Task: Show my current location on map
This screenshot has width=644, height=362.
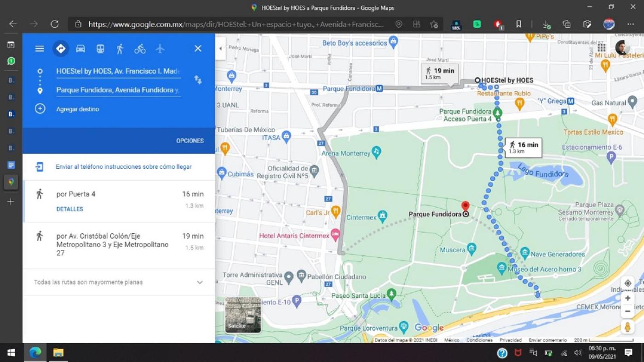Action: (x=627, y=283)
